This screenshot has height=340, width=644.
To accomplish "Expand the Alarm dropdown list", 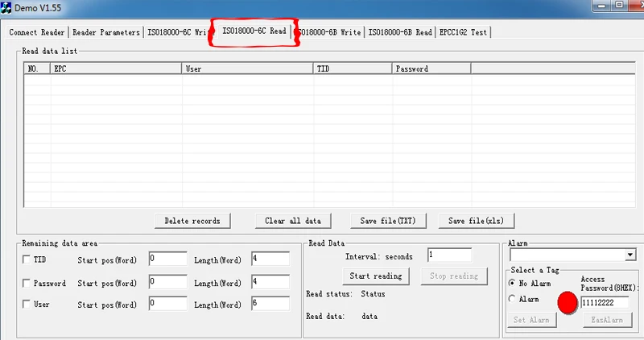I will [x=630, y=255].
